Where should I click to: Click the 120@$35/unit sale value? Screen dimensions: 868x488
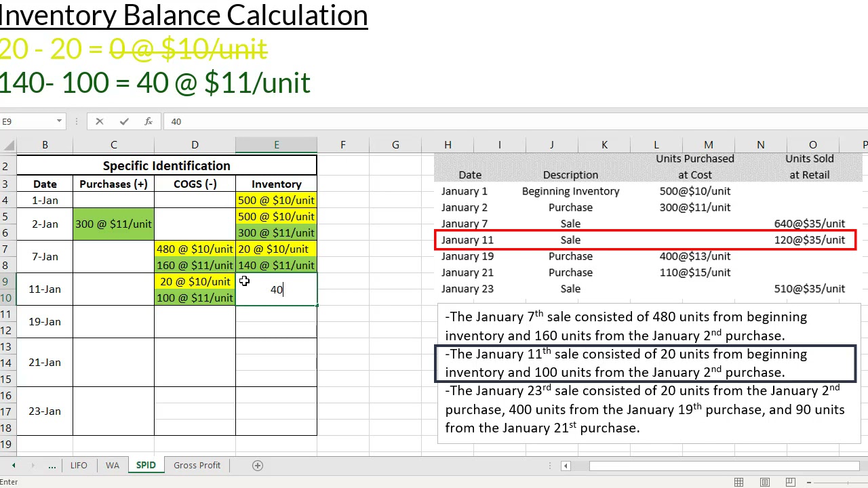810,240
